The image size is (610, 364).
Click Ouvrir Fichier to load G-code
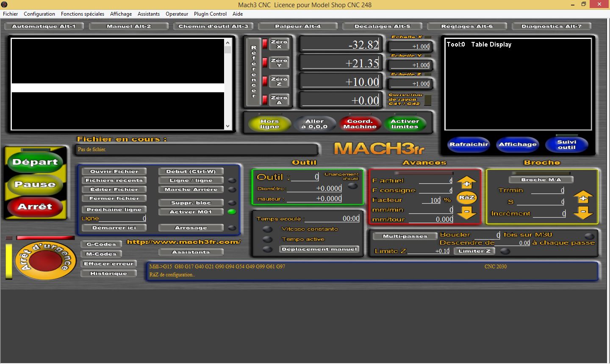(114, 171)
